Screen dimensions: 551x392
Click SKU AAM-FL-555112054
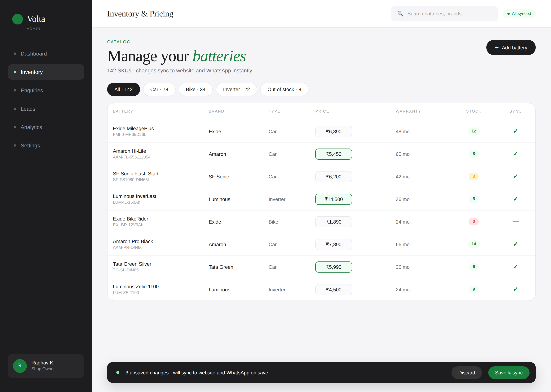pyautogui.click(x=131, y=157)
